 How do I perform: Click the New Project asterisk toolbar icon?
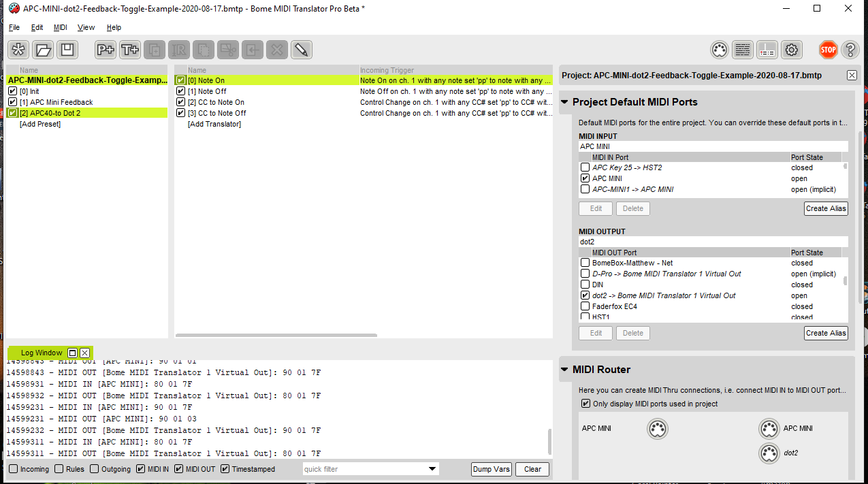(x=18, y=50)
